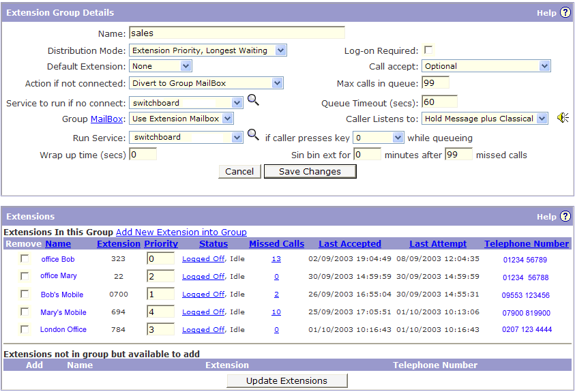This screenshot has width=575, height=392.
Task: Open Help icon in Extensions panel header
Action: (x=565, y=216)
